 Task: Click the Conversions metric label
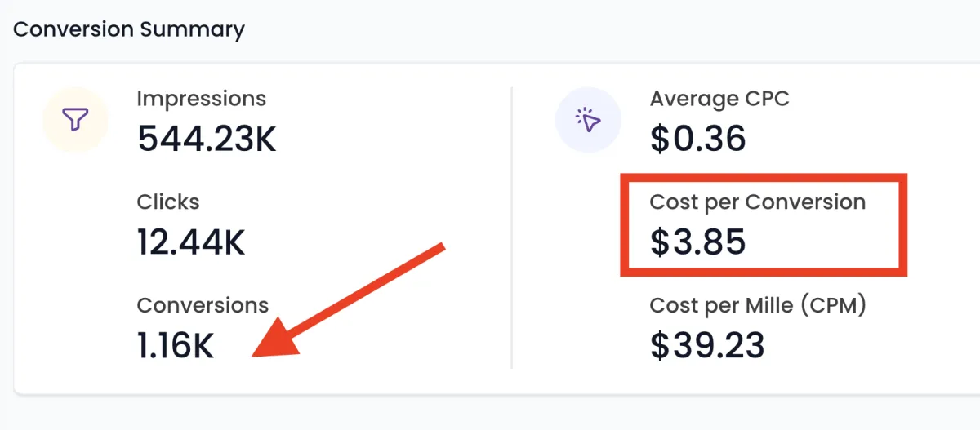203,305
